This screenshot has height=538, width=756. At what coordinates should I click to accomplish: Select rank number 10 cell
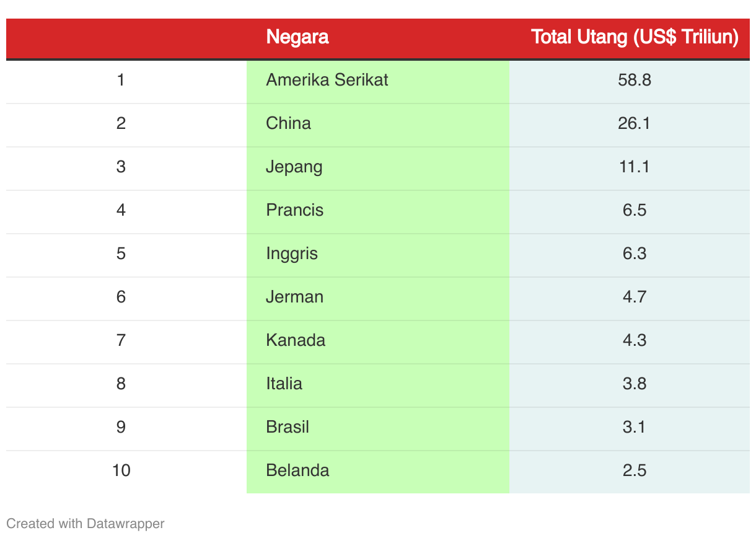point(121,470)
